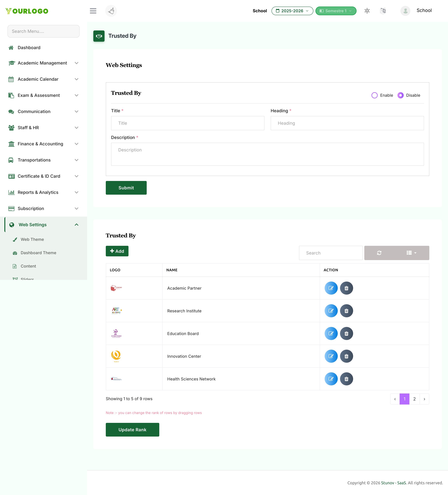Select the Enable radio button
Screen dimensions: 448x495
pos(375,95)
